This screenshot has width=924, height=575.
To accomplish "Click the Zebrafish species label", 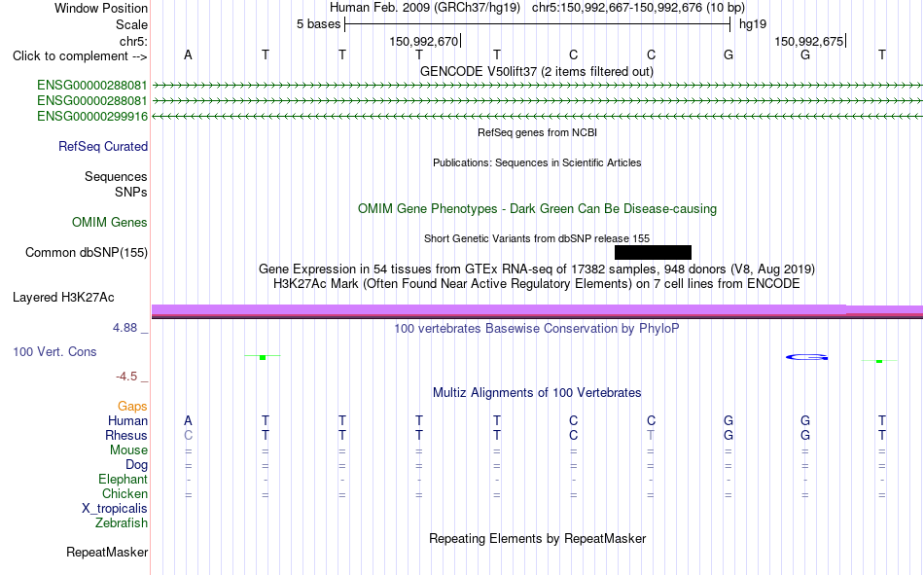I will pos(122,522).
